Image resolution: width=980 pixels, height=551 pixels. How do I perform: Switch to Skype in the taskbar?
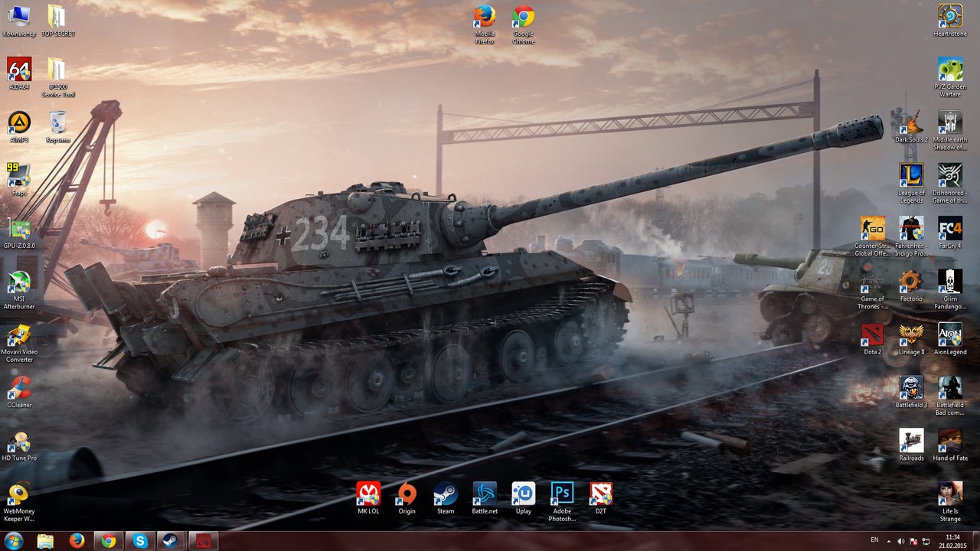(139, 541)
